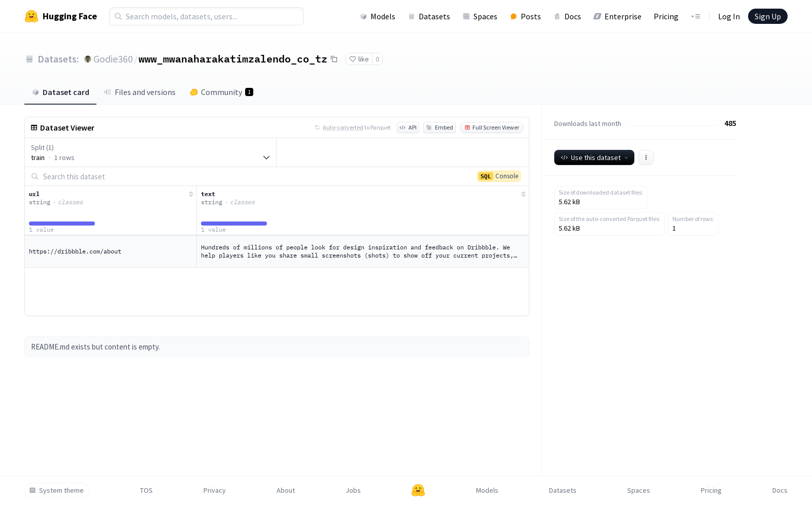Click the Log In link

coord(729,16)
